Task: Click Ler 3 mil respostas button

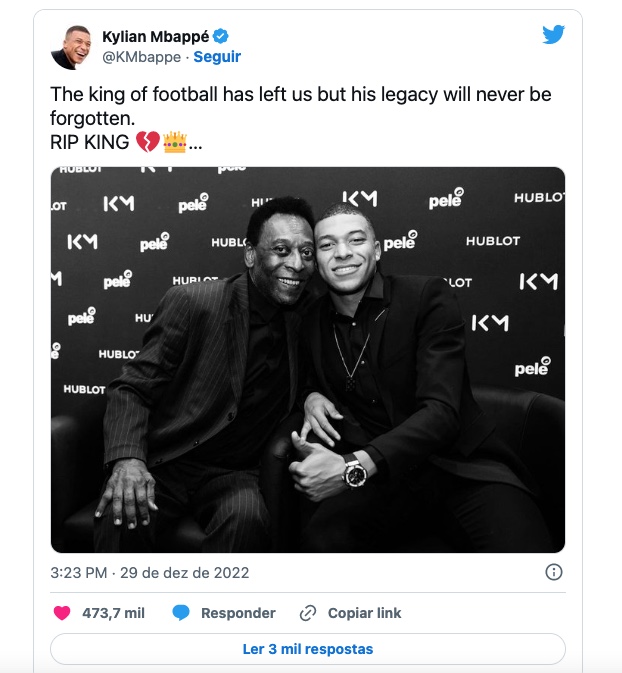Action: (308, 649)
